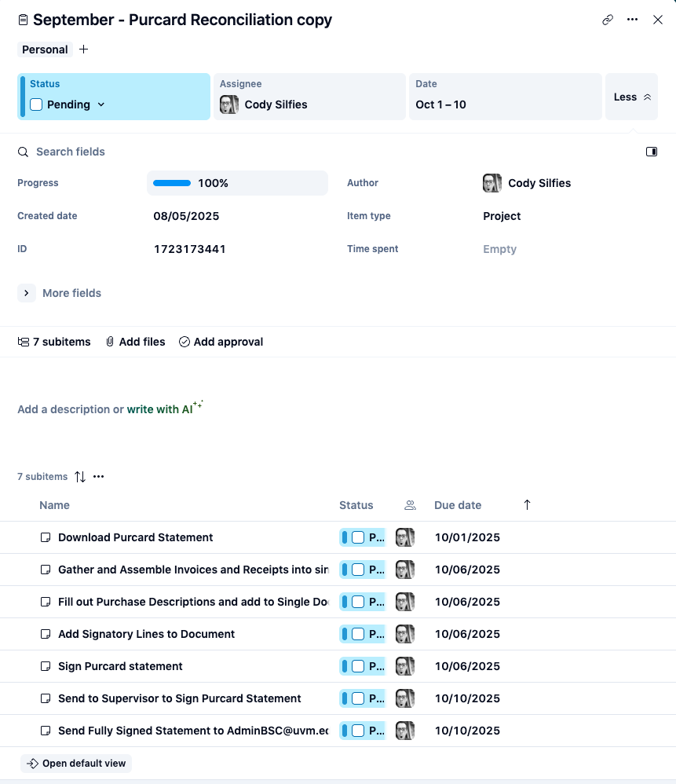Screen dimensions: 676x784
Task: Click Add approval button
Action: click(x=221, y=342)
